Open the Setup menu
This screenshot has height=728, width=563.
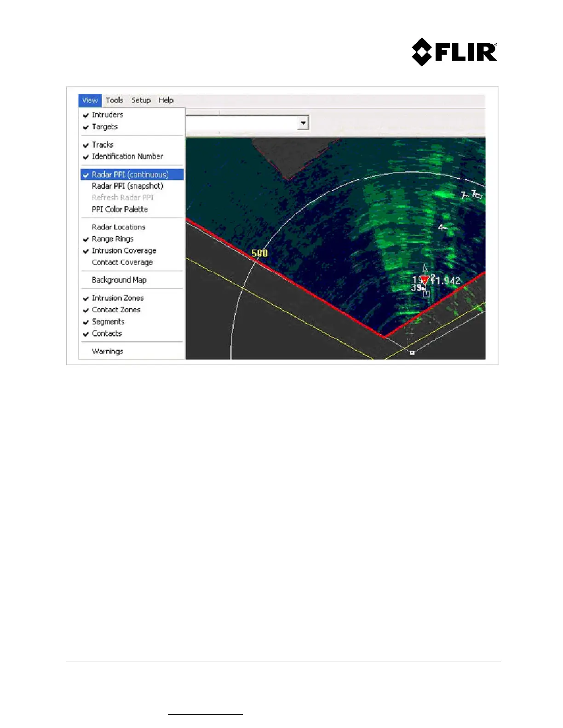(x=141, y=100)
